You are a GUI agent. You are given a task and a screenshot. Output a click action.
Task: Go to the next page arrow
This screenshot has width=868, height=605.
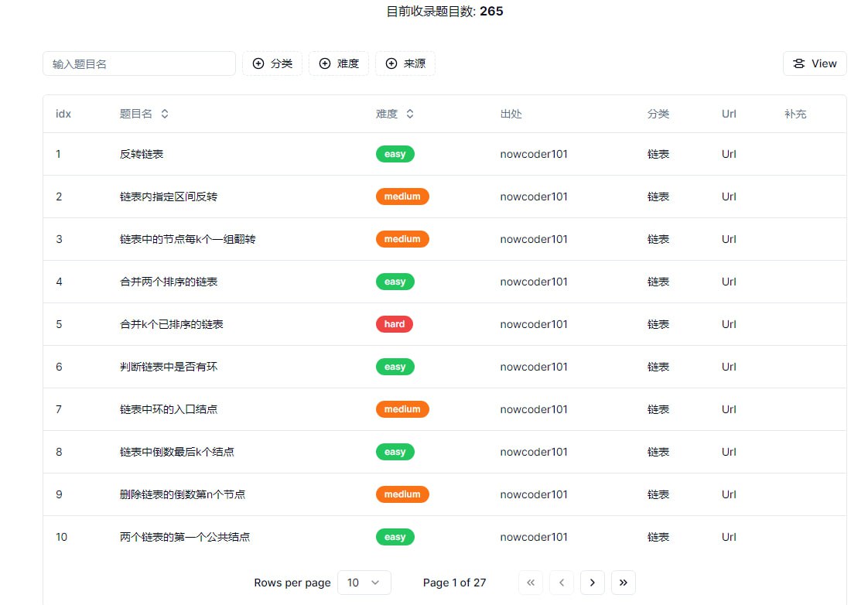pos(593,583)
